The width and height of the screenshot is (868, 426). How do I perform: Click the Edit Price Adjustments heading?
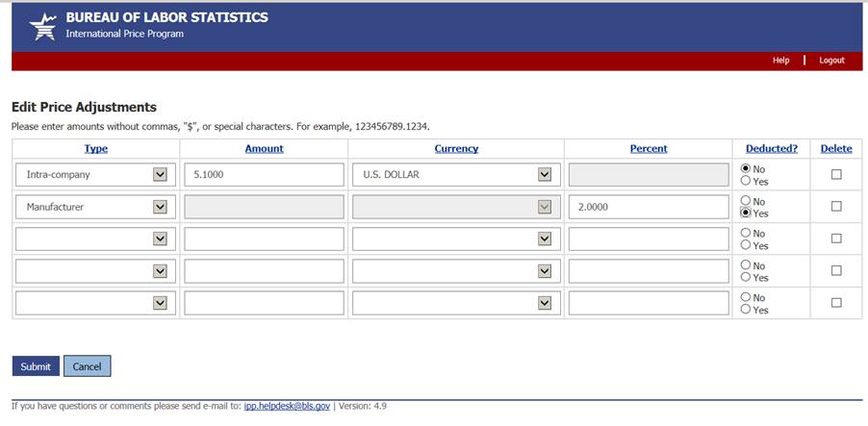coord(84,107)
